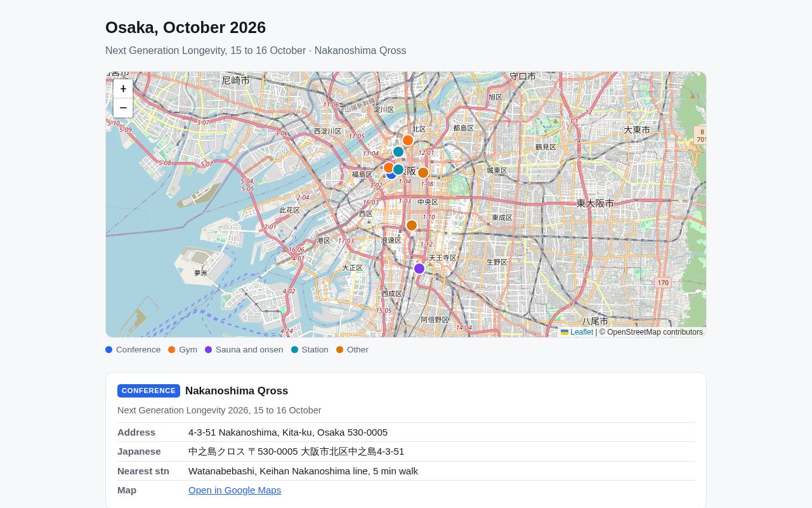Image resolution: width=812 pixels, height=508 pixels.
Task: Click the Nakanoshima Qross card title
Action: (237, 391)
